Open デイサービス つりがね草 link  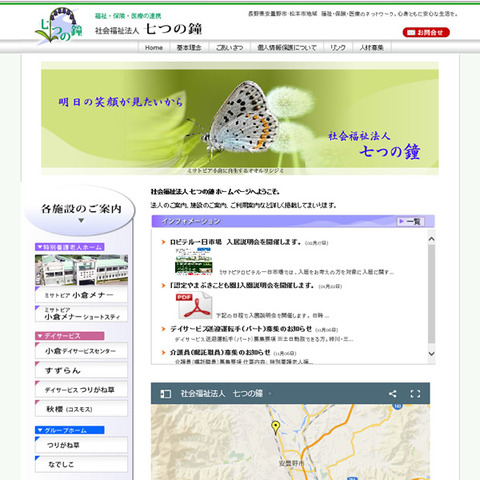point(81,389)
